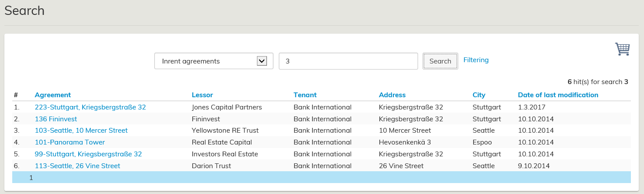The image size is (644, 194).
Task: Sort by Address column header
Action: pos(392,95)
